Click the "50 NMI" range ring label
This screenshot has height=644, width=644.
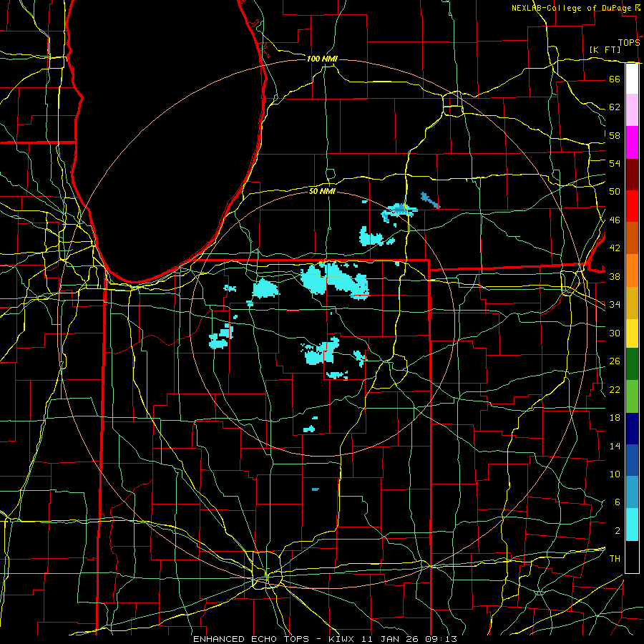(322, 191)
